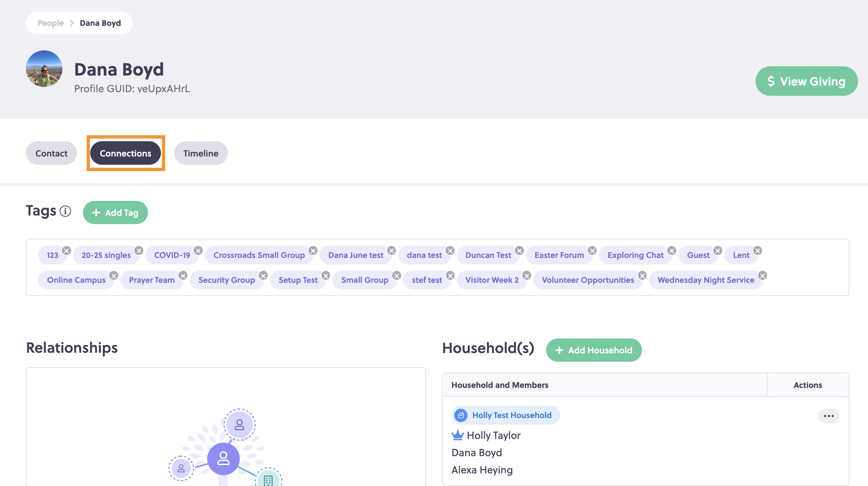Image resolution: width=868 pixels, height=486 pixels.
Task: Remove the Setup Test tag
Action: (325, 275)
